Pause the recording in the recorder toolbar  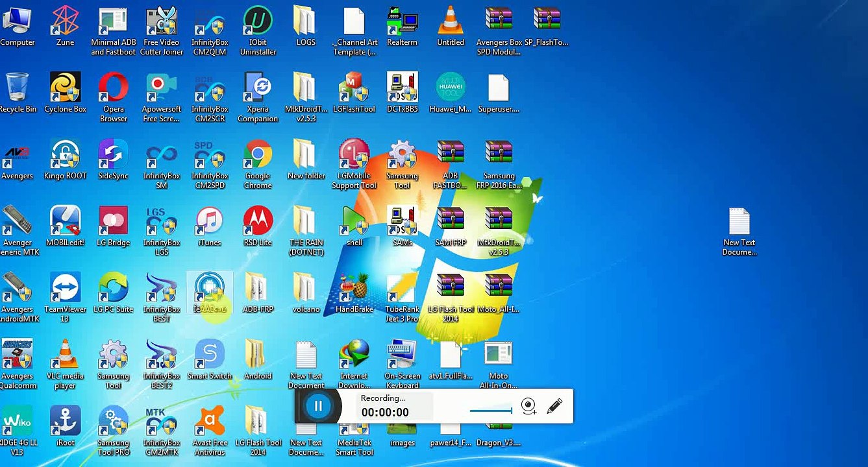coord(318,407)
